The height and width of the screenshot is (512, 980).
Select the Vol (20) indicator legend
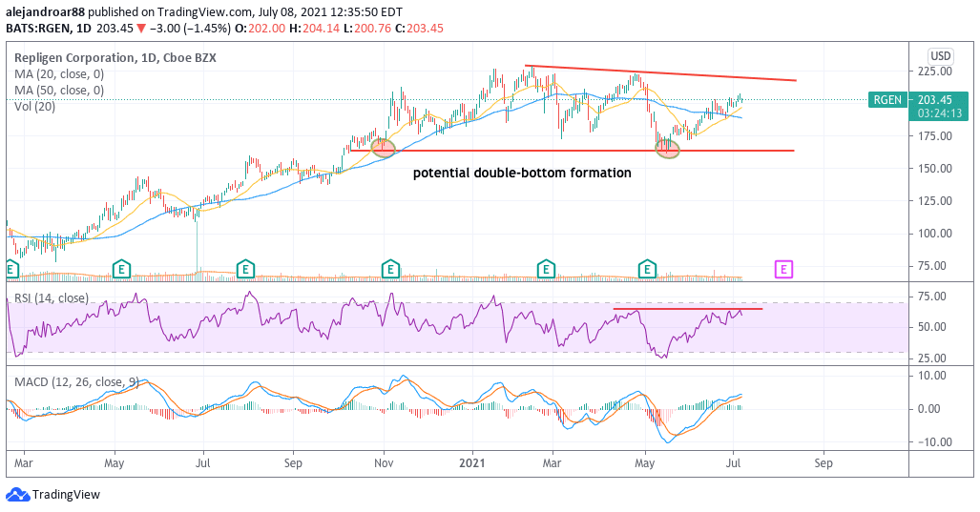[35, 106]
